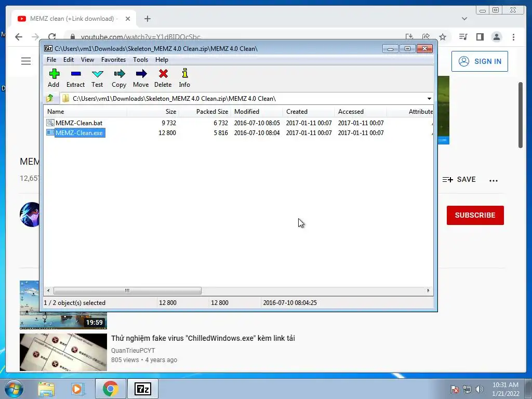
Task: Open the Chrome media control icon
Action: pyautogui.click(x=463, y=37)
